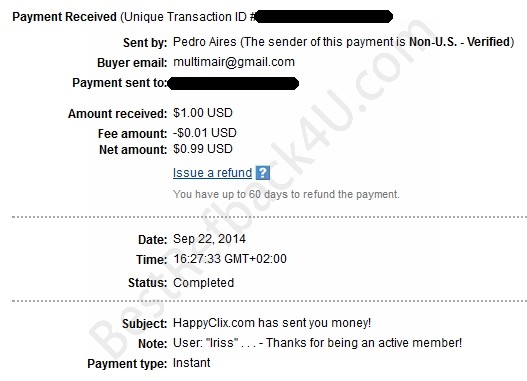Click the note text mentioning user Iriss
Screen dimensions: 527x381
(x=317, y=343)
